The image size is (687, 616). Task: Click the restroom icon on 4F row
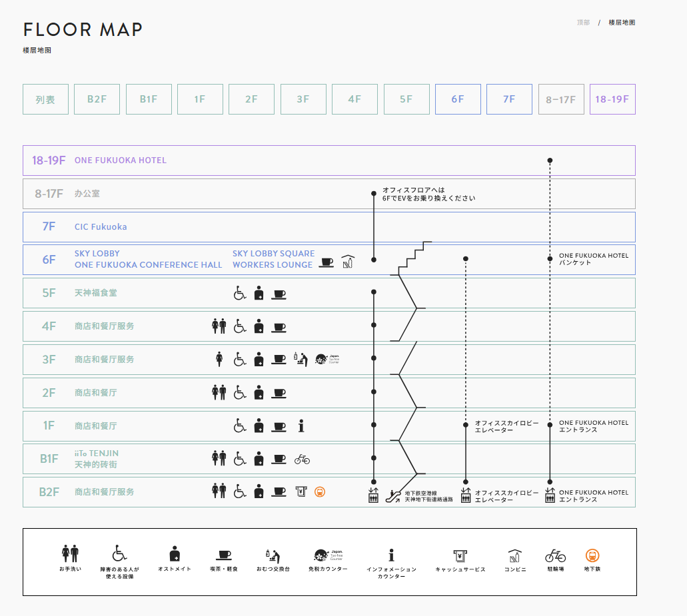(x=219, y=326)
